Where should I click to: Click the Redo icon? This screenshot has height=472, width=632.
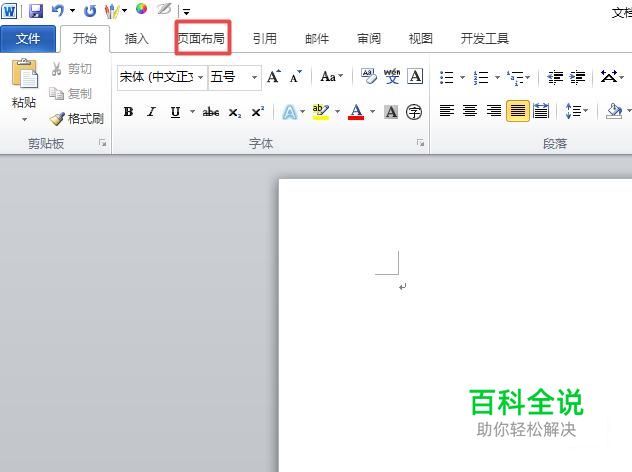tap(89, 11)
